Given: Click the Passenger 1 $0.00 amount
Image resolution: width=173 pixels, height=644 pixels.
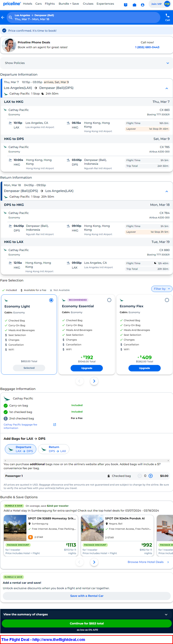Looking at the screenshot, I should [x=164, y=476].
